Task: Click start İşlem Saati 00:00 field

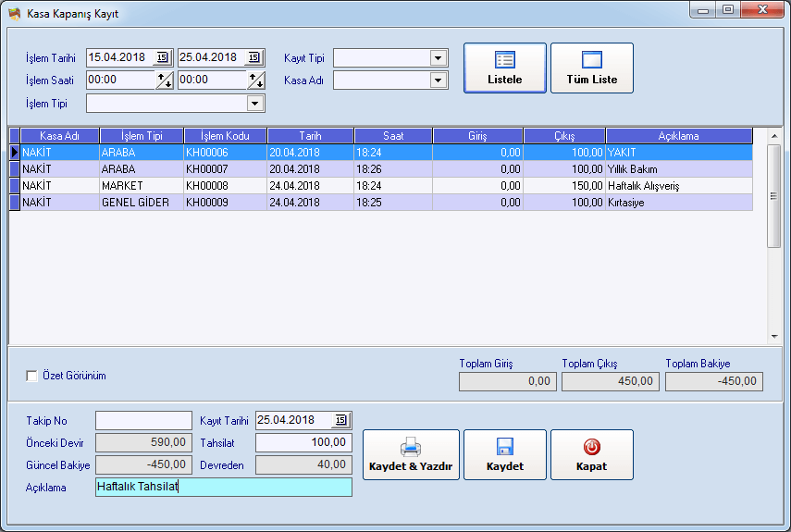Action: tap(120, 80)
